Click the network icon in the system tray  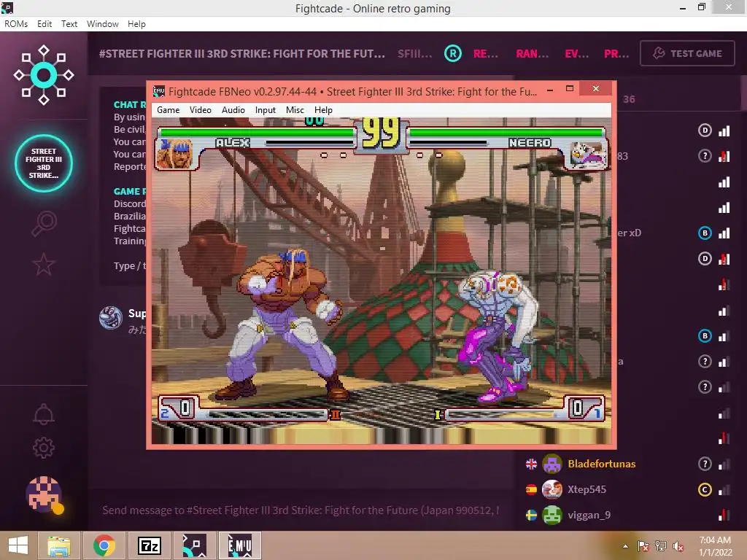(x=660, y=546)
